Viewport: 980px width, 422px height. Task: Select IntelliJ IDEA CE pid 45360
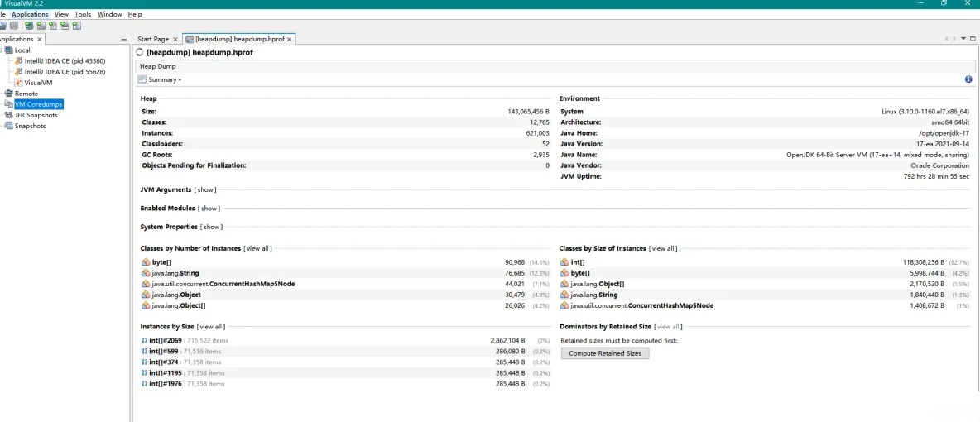tap(65, 61)
